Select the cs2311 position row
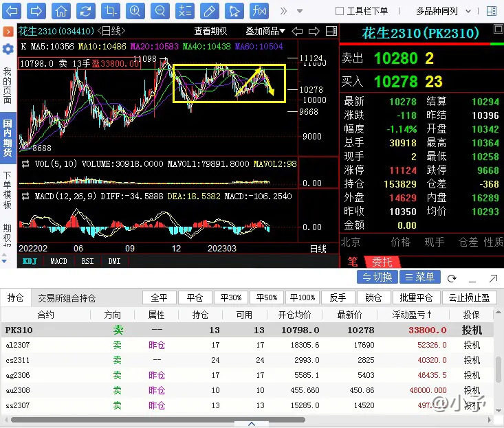504x428 pixels. pos(247,360)
